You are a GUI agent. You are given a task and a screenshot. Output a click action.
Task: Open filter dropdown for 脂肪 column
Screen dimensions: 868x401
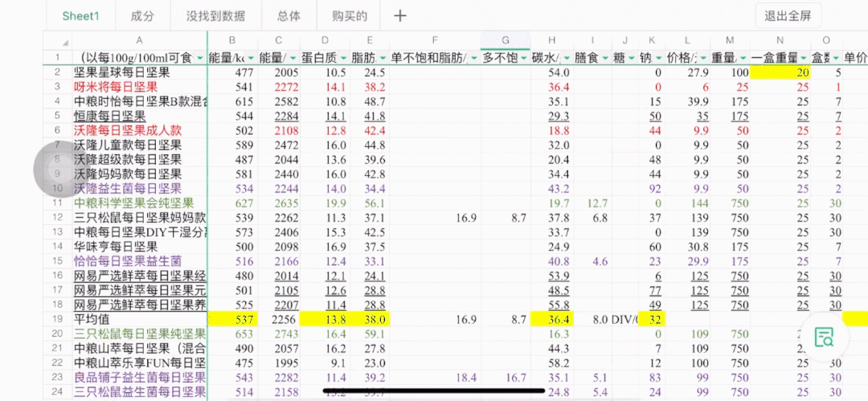pos(383,58)
